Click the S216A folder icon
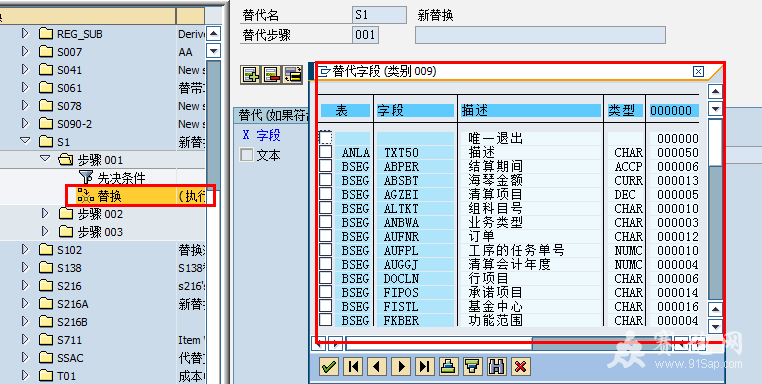Screen dimensions: 762x384 [x=46, y=304]
